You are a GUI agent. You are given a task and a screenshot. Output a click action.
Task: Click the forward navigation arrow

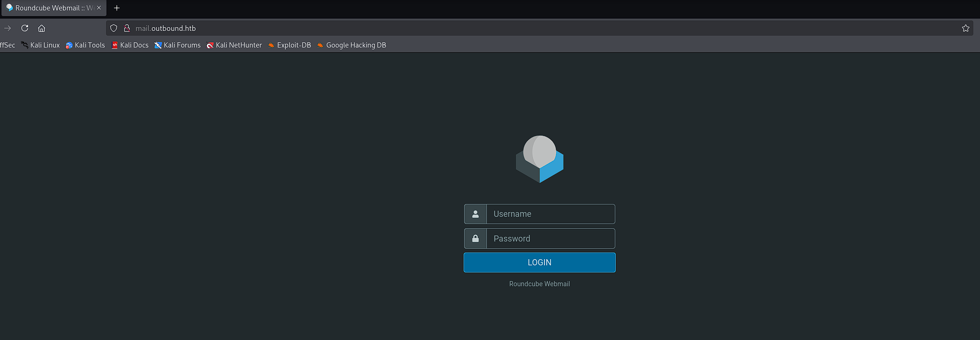[8, 28]
